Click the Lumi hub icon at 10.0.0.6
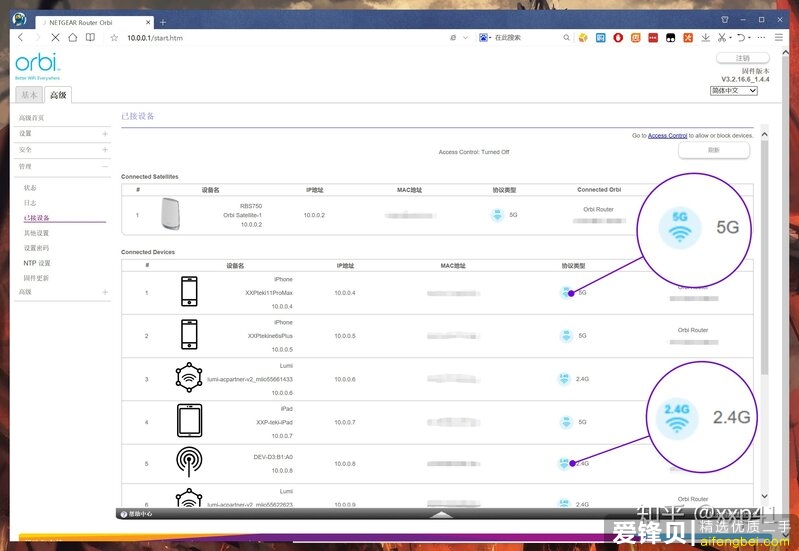 (x=189, y=377)
